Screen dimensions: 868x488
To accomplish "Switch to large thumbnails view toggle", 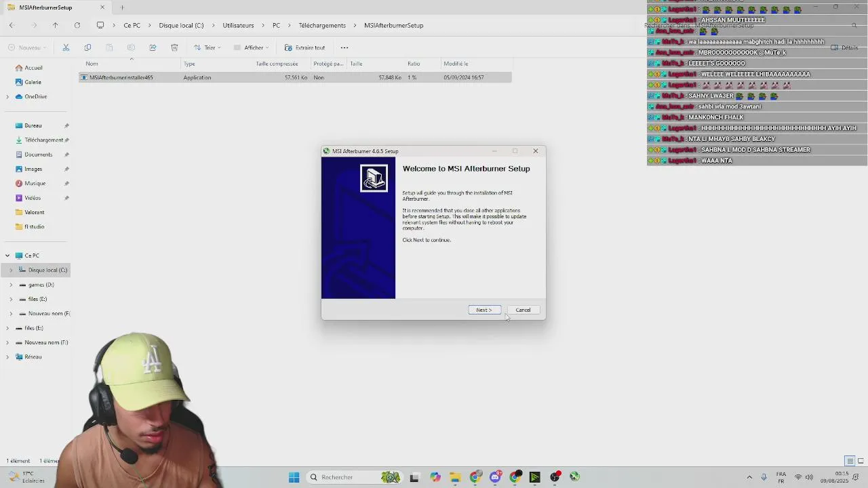I will 860,462.
